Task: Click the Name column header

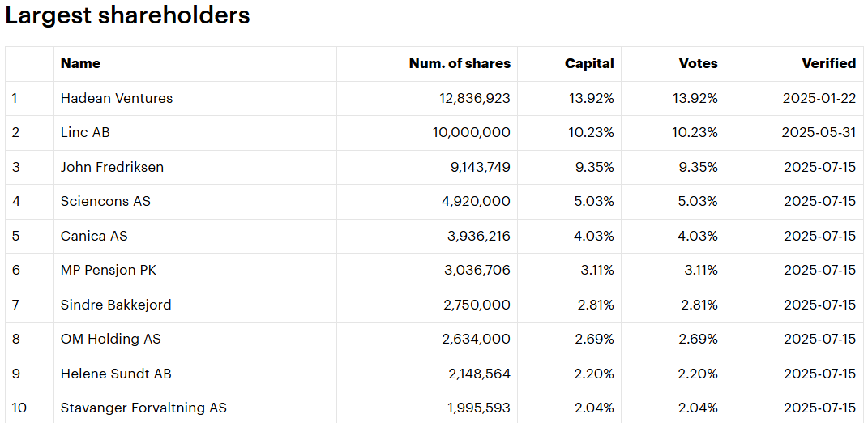Action: [81, 64]
